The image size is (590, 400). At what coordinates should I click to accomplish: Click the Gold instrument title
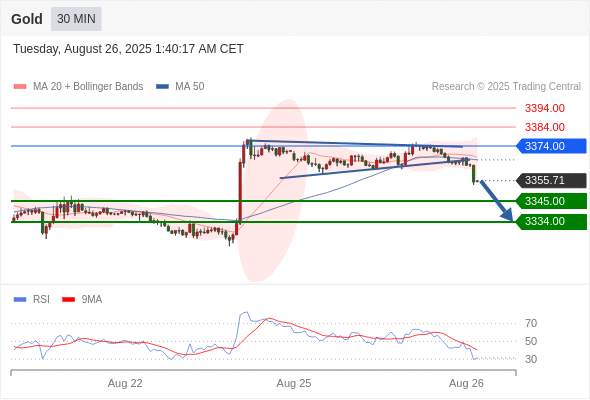27,19
